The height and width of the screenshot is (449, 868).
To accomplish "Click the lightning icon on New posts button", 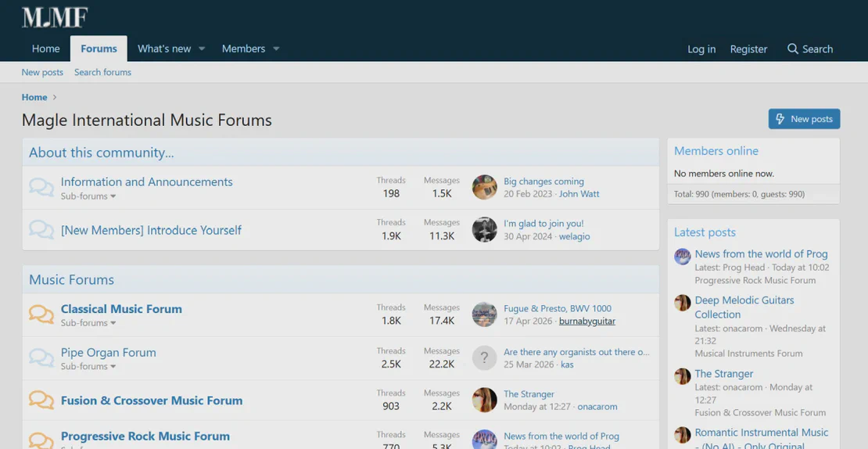I will (x=780, y=119).
